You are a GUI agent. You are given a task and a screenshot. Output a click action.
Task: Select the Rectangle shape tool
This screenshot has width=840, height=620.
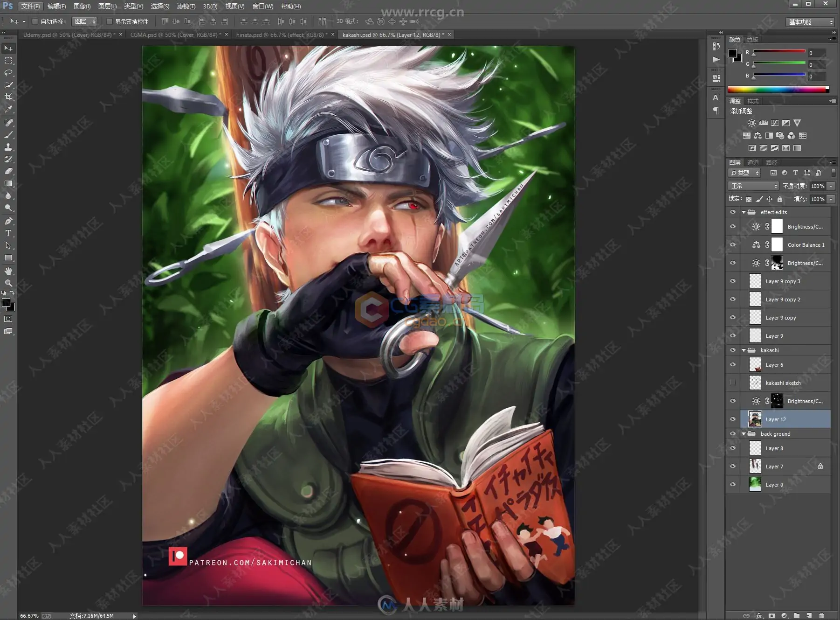(x=8, y=258)
